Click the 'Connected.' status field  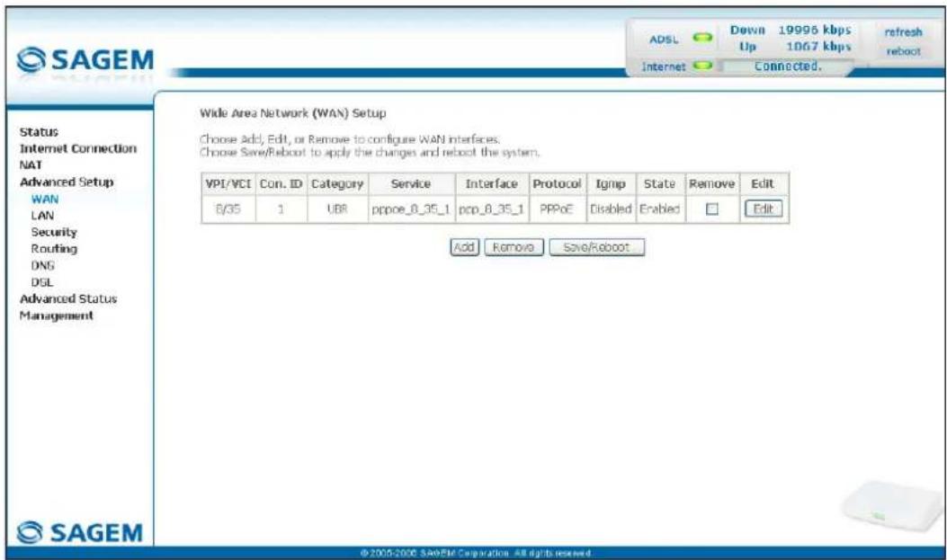(788, 67)
